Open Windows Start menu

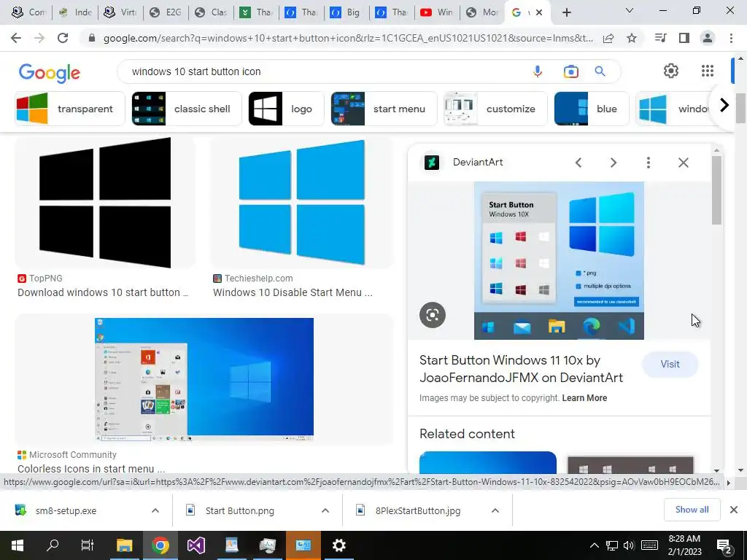click(18, 545)
